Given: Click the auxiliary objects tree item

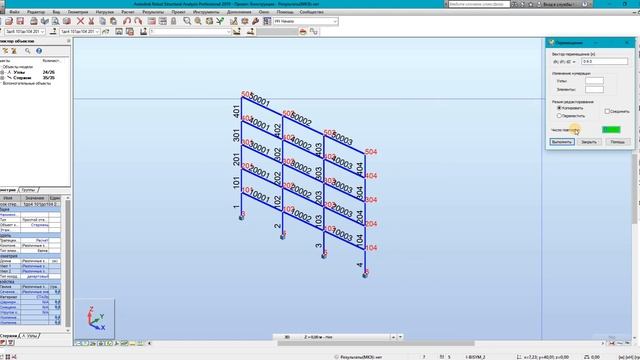Looking at the screenshot, I should [27, 83].
